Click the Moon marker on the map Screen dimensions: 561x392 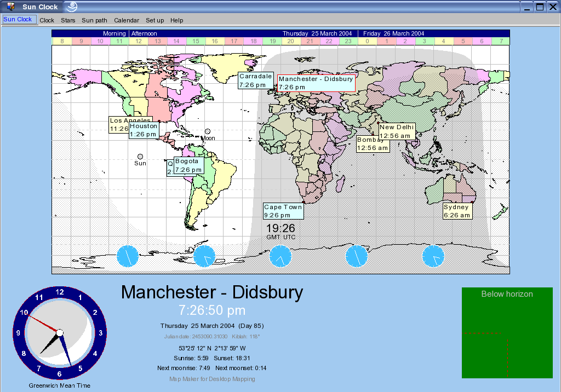[208, 132]
